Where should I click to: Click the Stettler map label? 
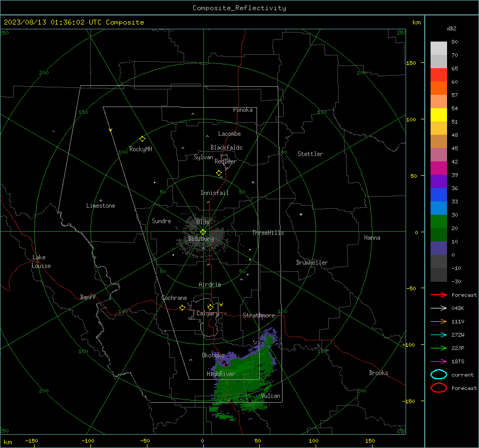(x=310, y=154)
